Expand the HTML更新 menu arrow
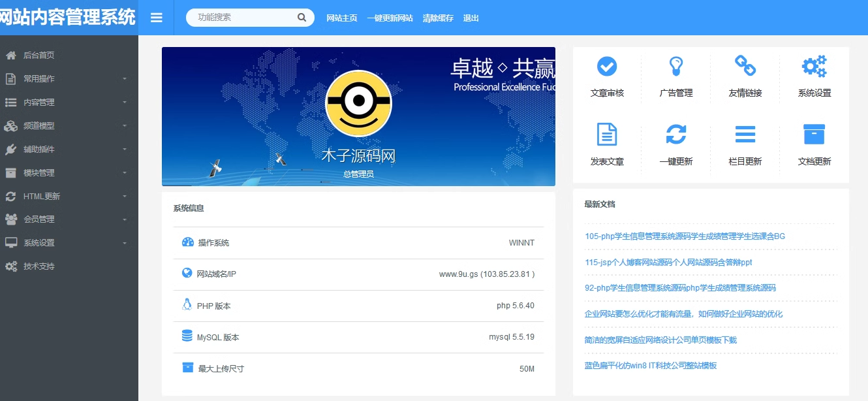The height and width of the screenshot is (401, 868). point(125,197)
